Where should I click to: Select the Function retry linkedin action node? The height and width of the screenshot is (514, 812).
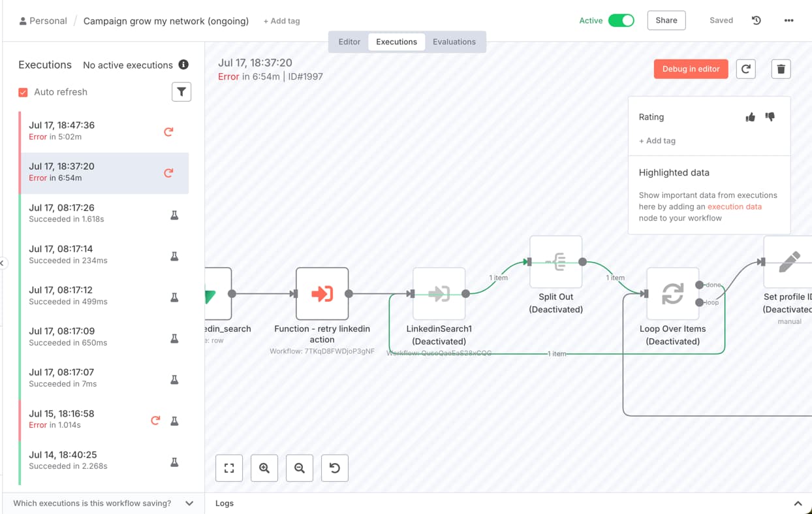(x=322, y=294)
